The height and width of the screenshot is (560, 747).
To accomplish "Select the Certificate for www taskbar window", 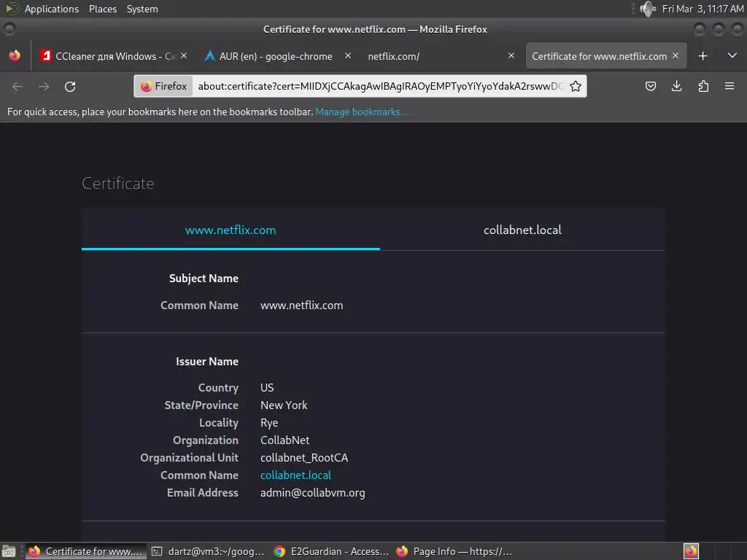I will tap(86, 551).
